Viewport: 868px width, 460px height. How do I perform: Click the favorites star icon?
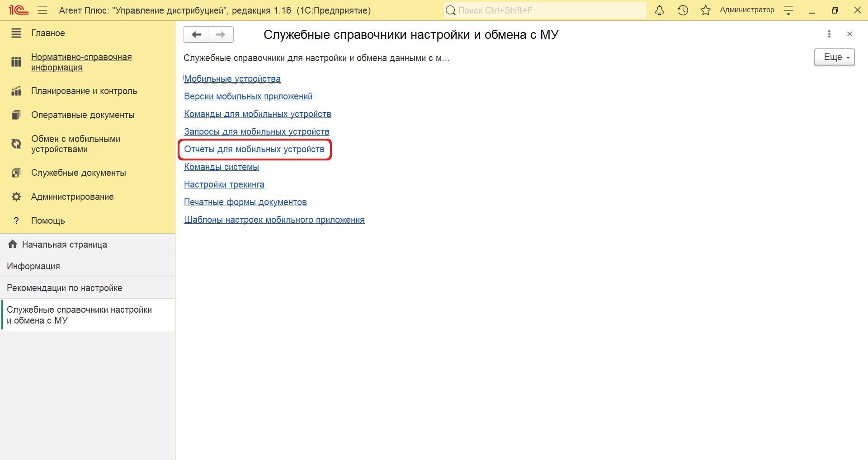(x=705, y=10)
